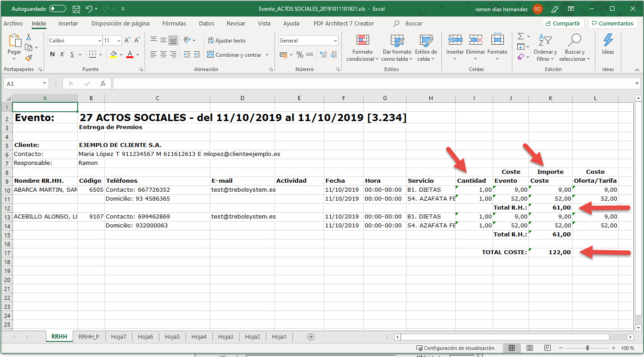
Task: Switch to the Datos ribbon tab
Action: (207, 23)
